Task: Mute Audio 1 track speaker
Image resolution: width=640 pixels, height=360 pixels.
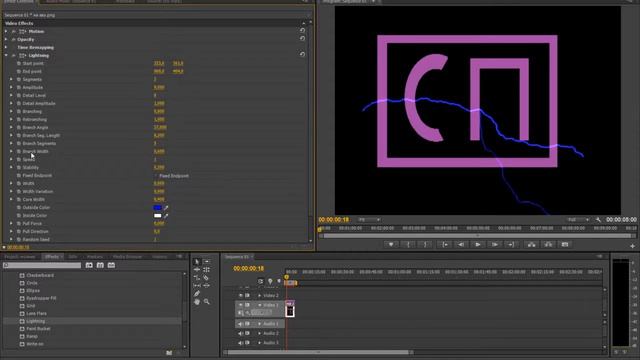Action: pos(240,324)
